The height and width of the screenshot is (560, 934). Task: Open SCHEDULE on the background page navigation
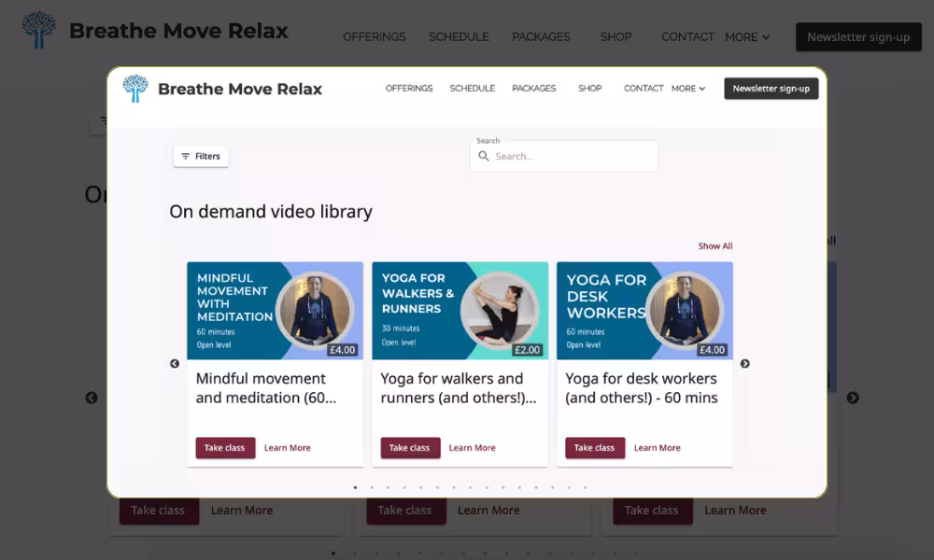[x=459, y=37]
